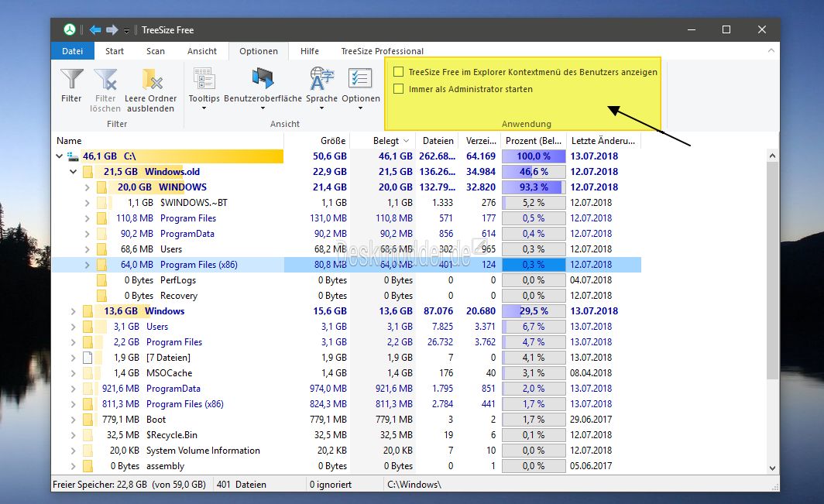Screen dimensions: 824x504
Task: Open the TreeSize Professional tab
Action: (x=382, y=51)
